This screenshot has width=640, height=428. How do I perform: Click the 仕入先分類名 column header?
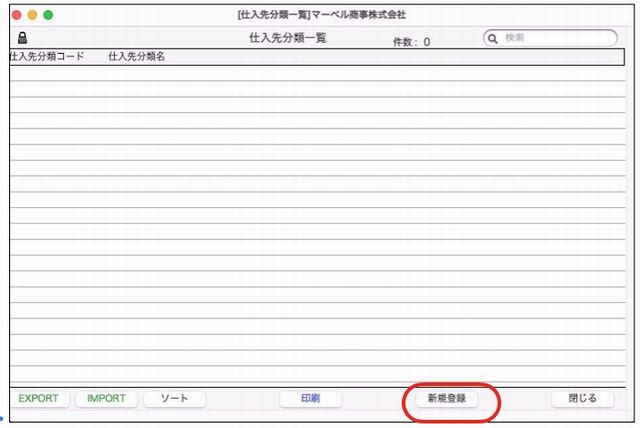(136, 57)
